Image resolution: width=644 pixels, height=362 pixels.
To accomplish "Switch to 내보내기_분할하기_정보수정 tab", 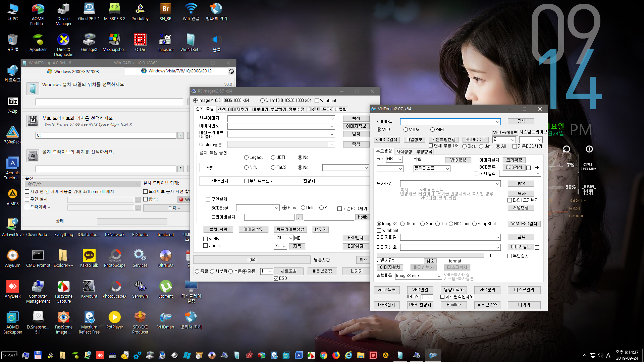I will (278, 110).
